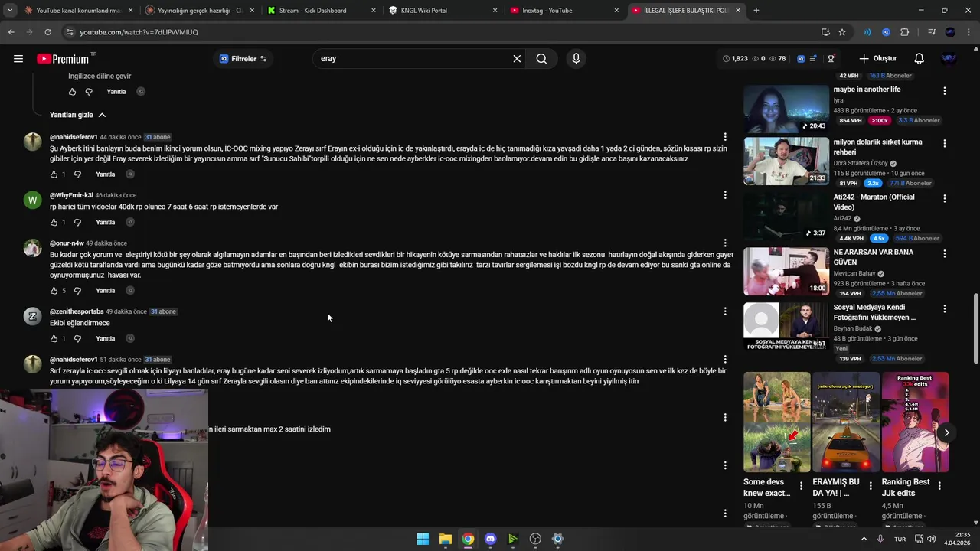Open the volume control in system tray
Screen dimensions: 980x551
point(931,539)
